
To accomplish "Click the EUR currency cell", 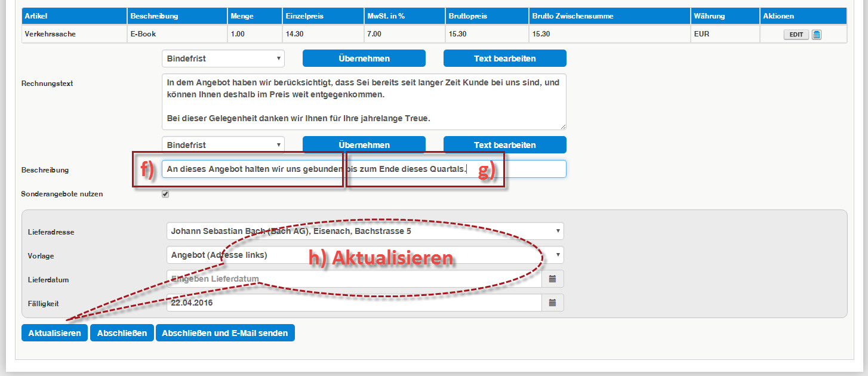I will pyautogui.click(x=725, y=34).
